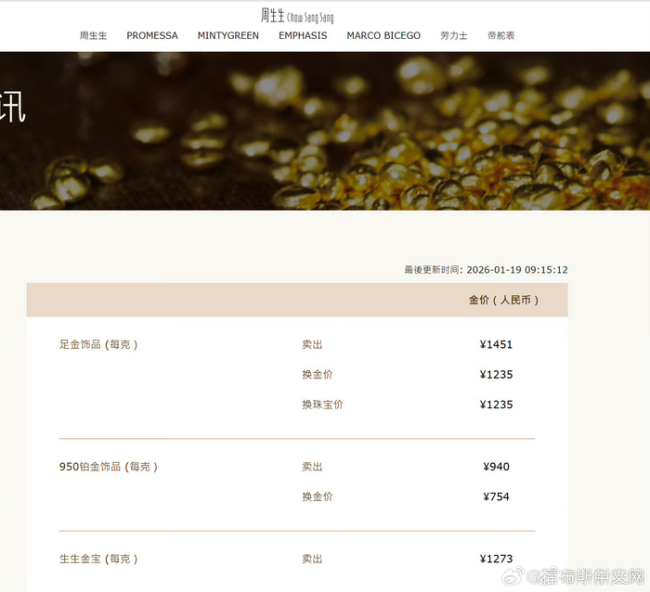
Task: Click the 换珠宝价 label
Action: pos(322,405)
